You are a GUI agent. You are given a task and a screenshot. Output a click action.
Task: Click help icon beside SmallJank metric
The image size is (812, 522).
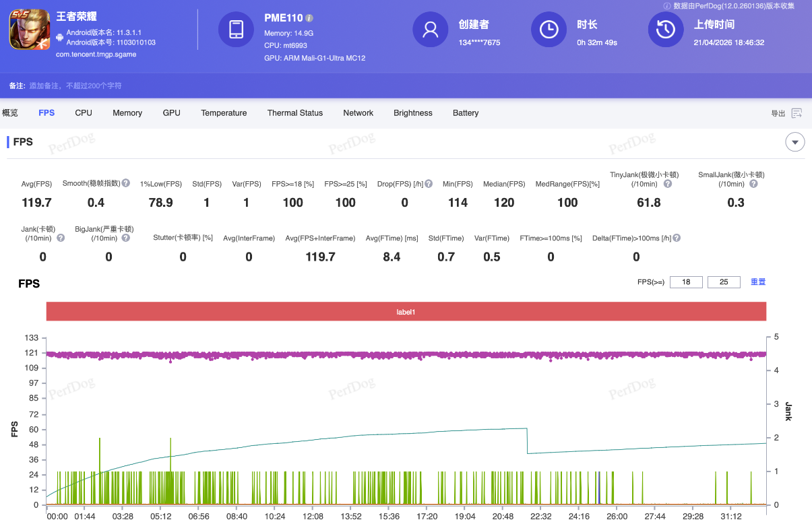coord(753,184)
